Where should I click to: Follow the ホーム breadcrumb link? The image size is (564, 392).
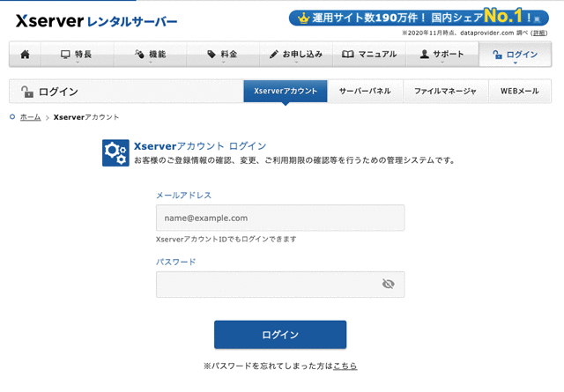pos(30,117)
